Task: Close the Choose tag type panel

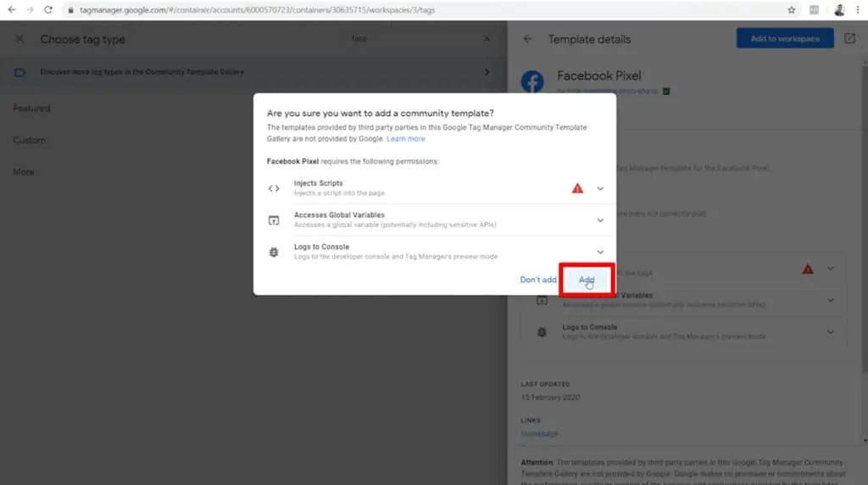Action: coord(19,39)
